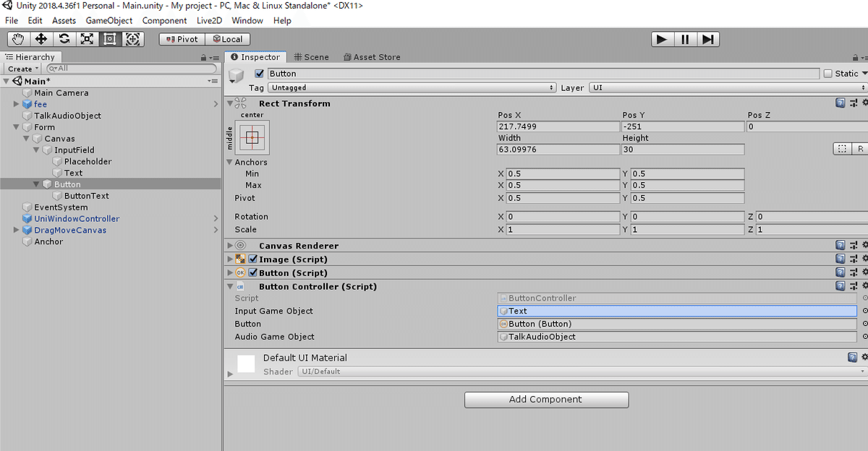Click the Play button
Screen dimensions: 868x451
tap(662, 39)
